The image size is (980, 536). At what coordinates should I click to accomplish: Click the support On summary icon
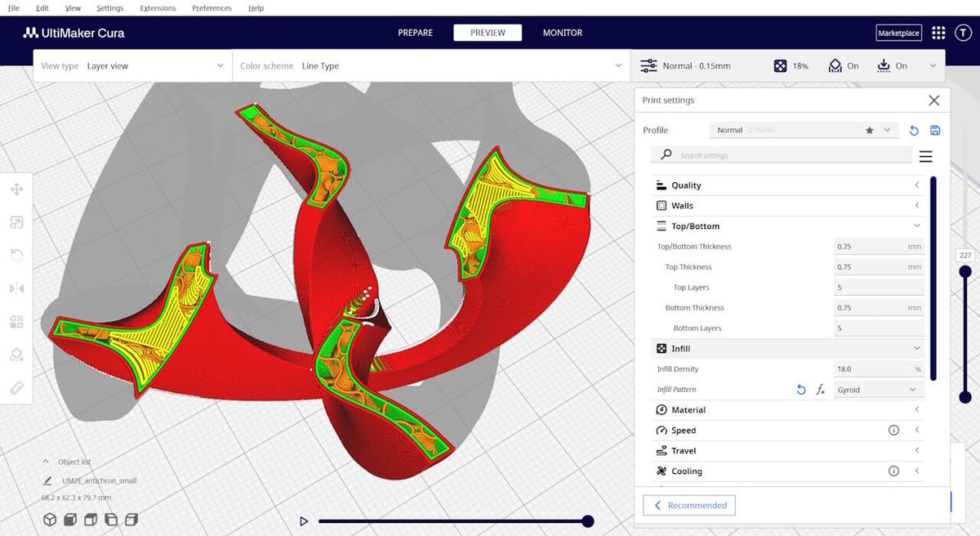click(x=835, y=65)
